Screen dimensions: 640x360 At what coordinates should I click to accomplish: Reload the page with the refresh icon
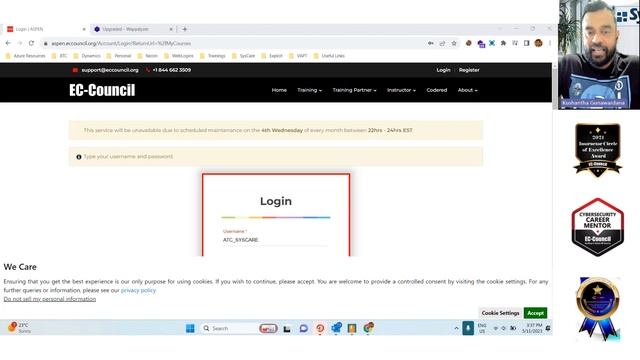(x=31, y=43)
